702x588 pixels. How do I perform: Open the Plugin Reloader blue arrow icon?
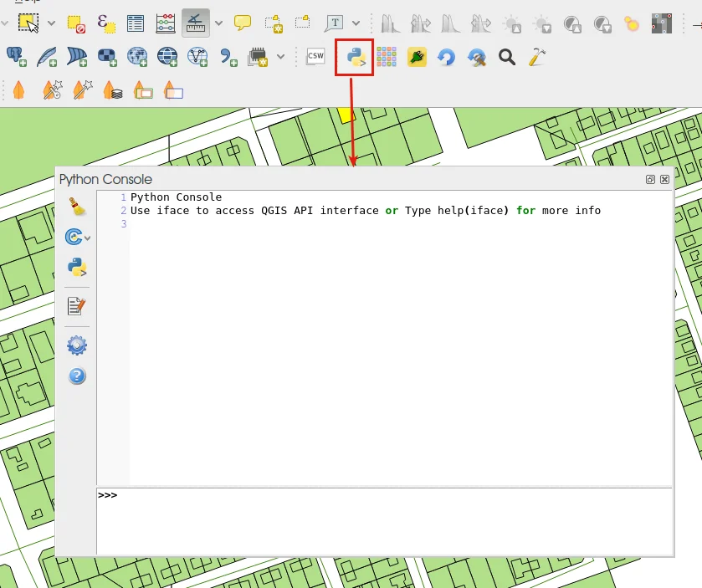pyautogui.click(x=447, y=57)
